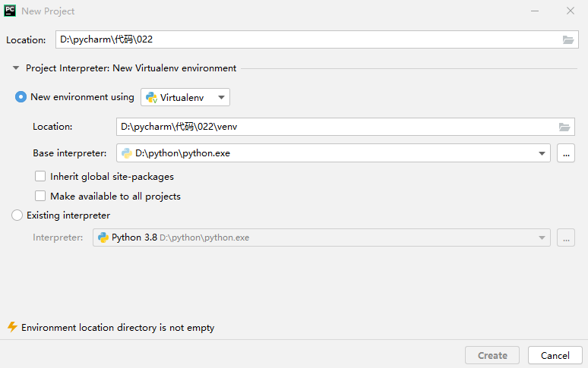Screen dimensions: 588x368
Task: Open Python 3.8 Interpreter dropdown
Action: pos(321,237)
